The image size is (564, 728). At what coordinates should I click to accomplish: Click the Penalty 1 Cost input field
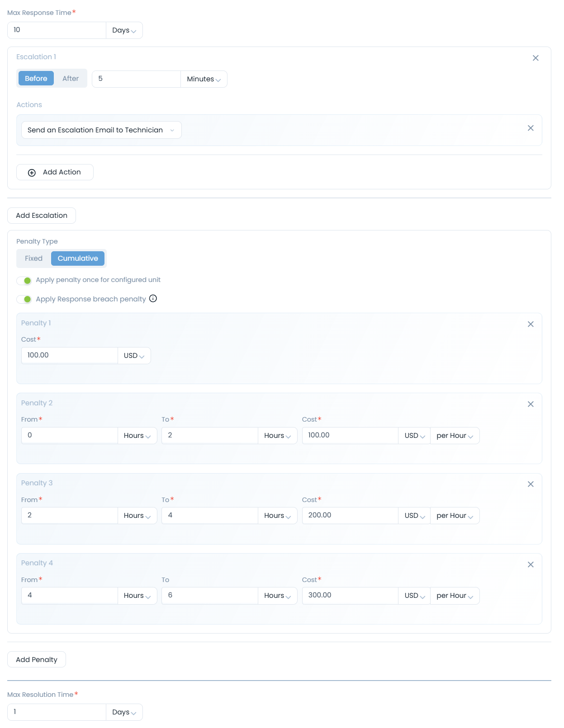69,356
